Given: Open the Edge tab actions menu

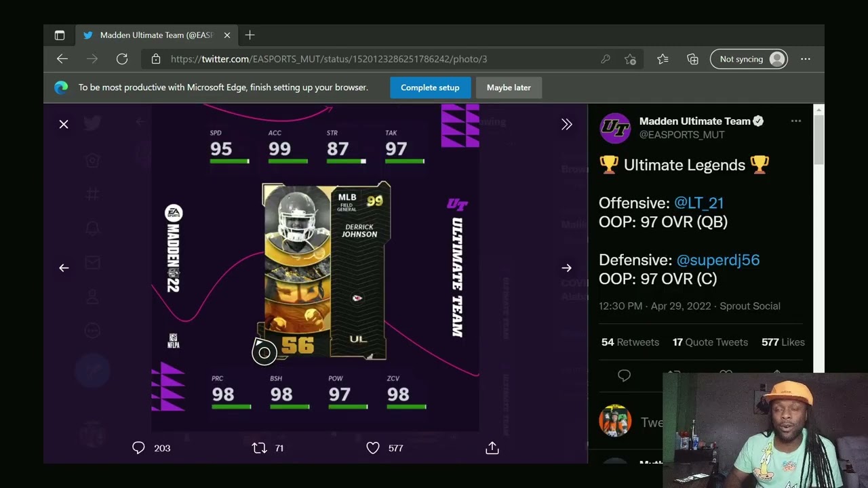Looking at the screenshot, I should tap(60, 35).
